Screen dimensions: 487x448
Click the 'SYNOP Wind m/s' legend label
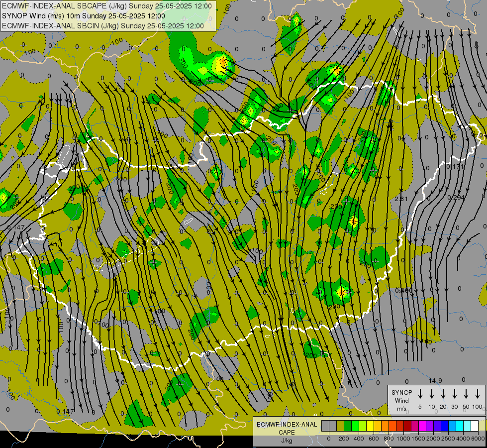[401, 400]
